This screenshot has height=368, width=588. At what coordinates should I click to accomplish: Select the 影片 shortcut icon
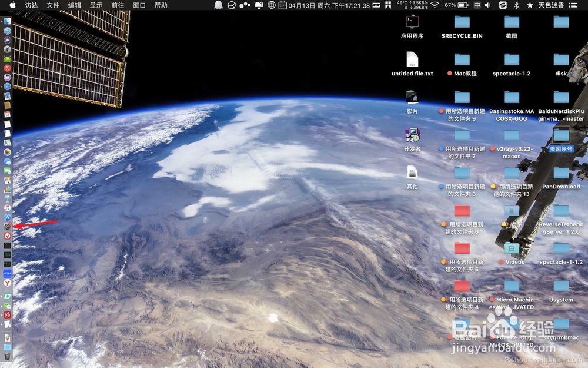tap(412, 97)
